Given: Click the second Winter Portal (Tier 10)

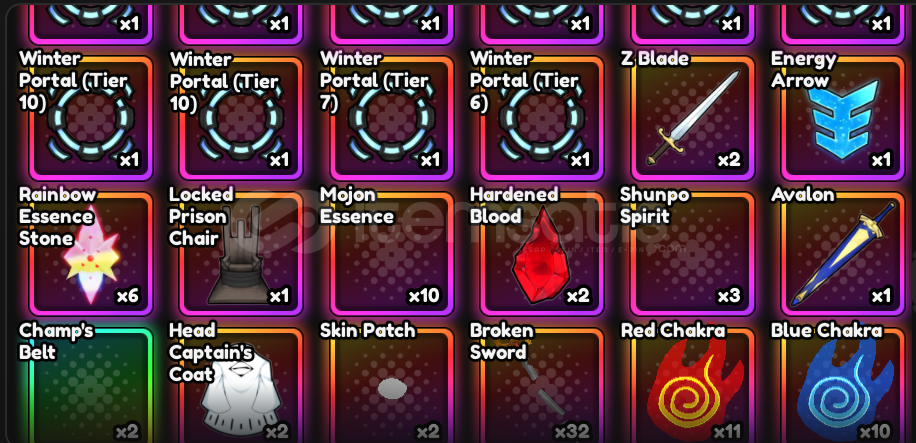Looking at the screenshot, I should click(x=241, y=119).
